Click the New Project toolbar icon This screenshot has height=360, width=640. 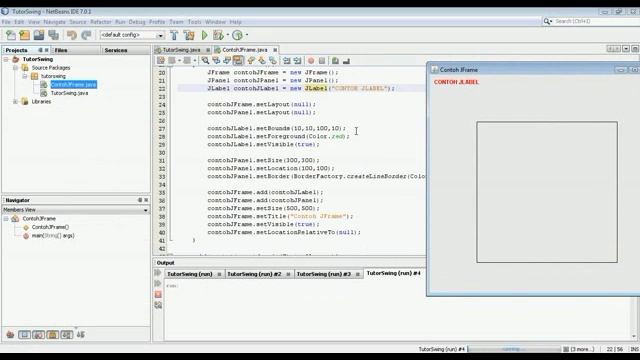[x=24, y=35]
